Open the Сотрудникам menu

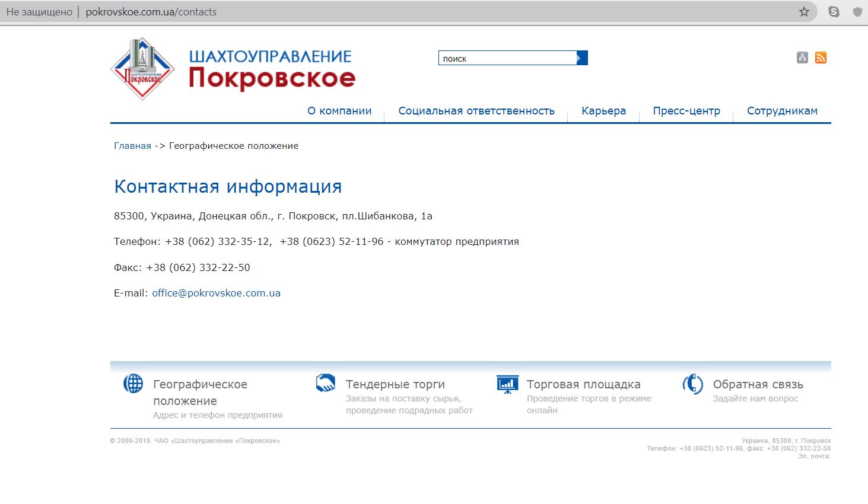[782, 111]
